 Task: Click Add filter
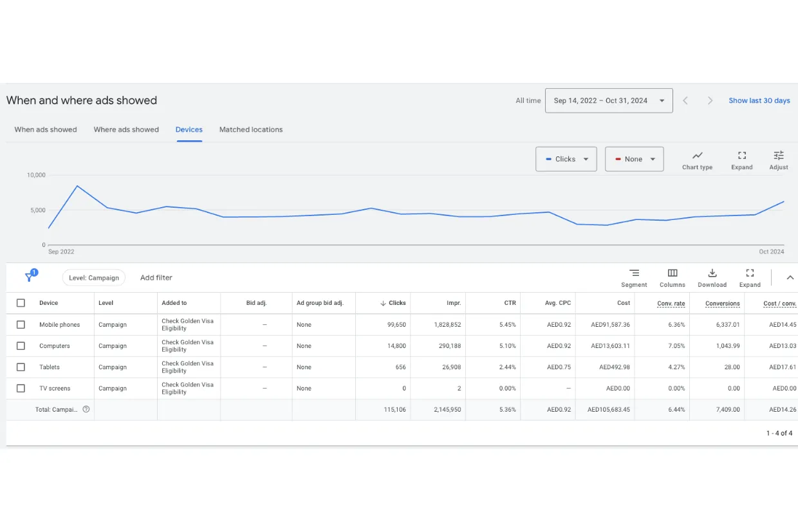pos(156,278)
